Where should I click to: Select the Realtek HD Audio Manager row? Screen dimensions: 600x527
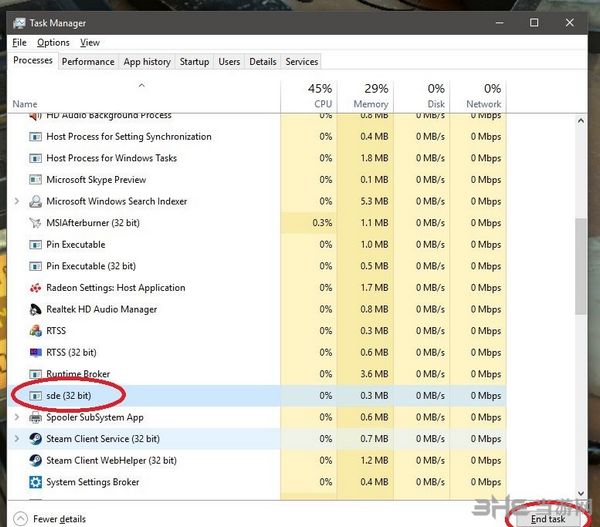point(257,309)
